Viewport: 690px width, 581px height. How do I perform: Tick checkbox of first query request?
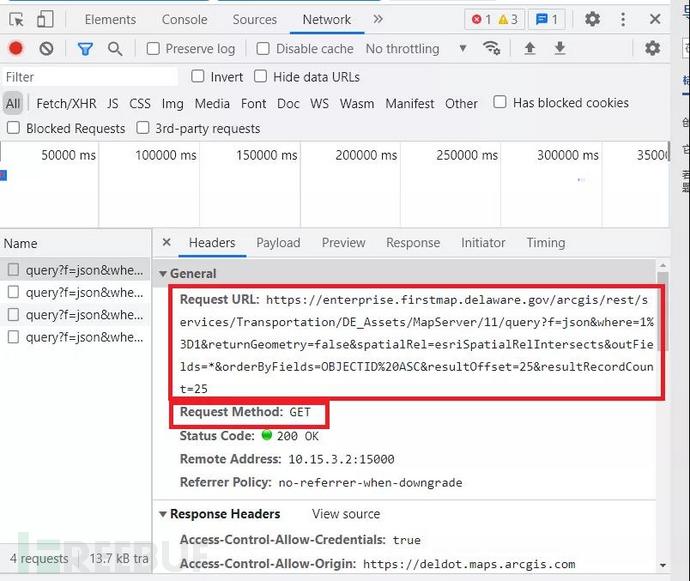pyautogui.click(x=14, y=269)
